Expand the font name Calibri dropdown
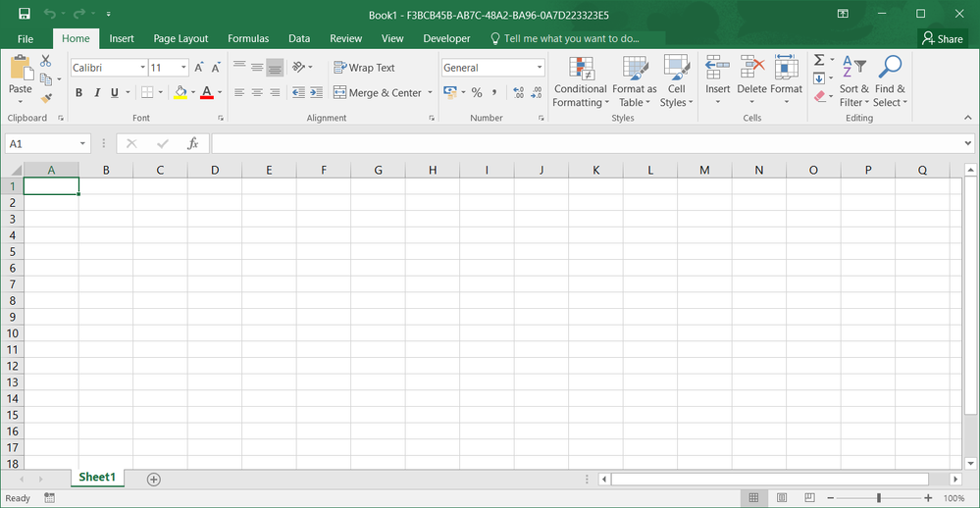Screen dimensions: 980x508 pyautogui.click(x=142, y=68)
